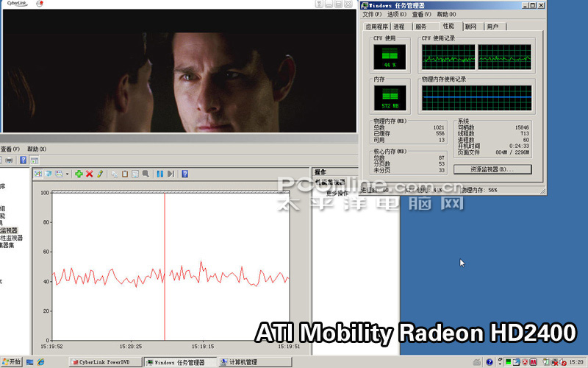Click blue help icon in system tray
Image resolution: width=588 pixels, height=368 pixels.
(x=489, y=362)
